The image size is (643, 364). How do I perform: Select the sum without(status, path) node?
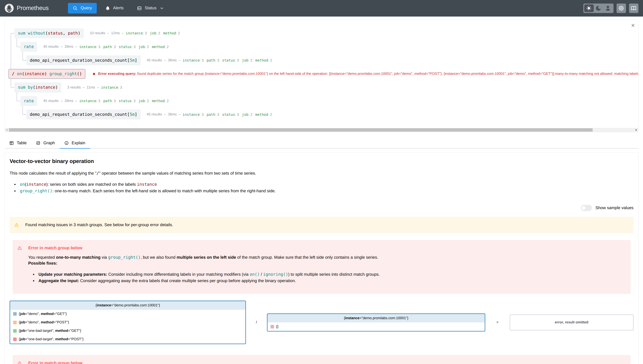point(49,33)
